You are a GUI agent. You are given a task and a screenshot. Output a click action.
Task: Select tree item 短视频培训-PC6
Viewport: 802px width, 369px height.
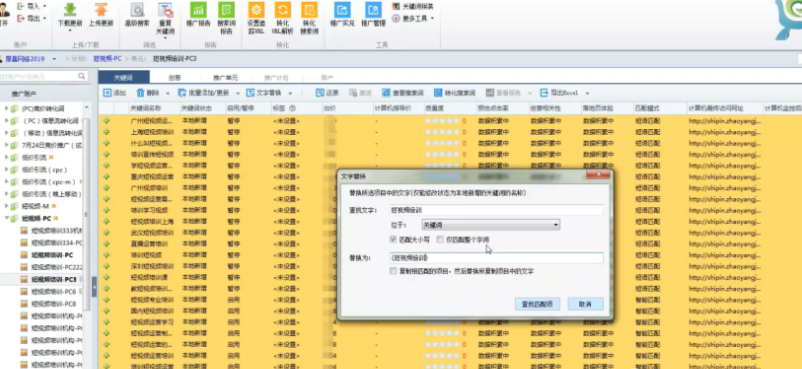(x=53, y=291)
